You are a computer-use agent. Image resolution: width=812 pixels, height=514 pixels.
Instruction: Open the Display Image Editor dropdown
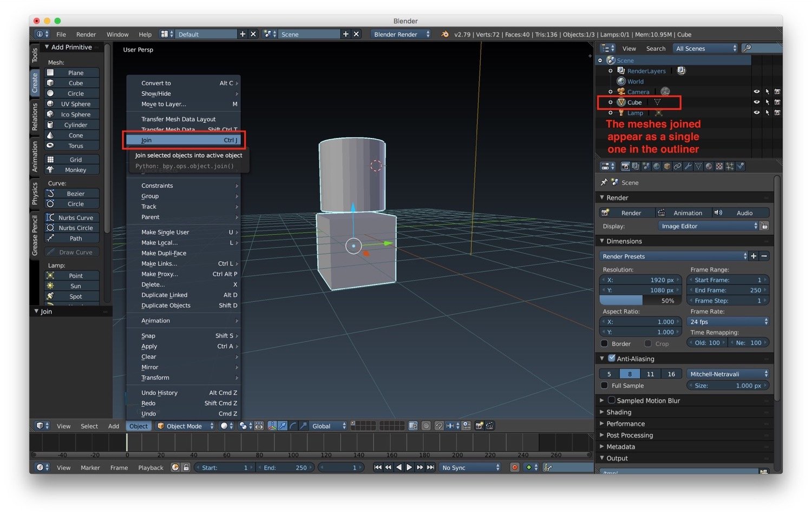708,226
